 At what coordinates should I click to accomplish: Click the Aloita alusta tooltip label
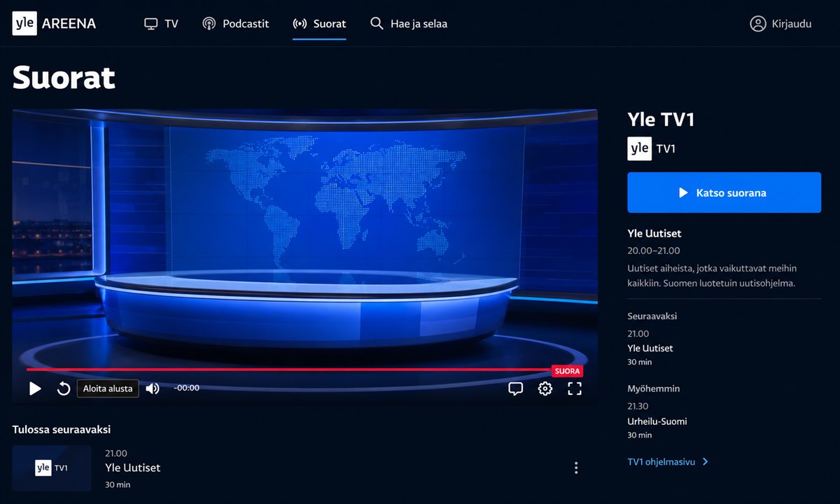point(108,388)
